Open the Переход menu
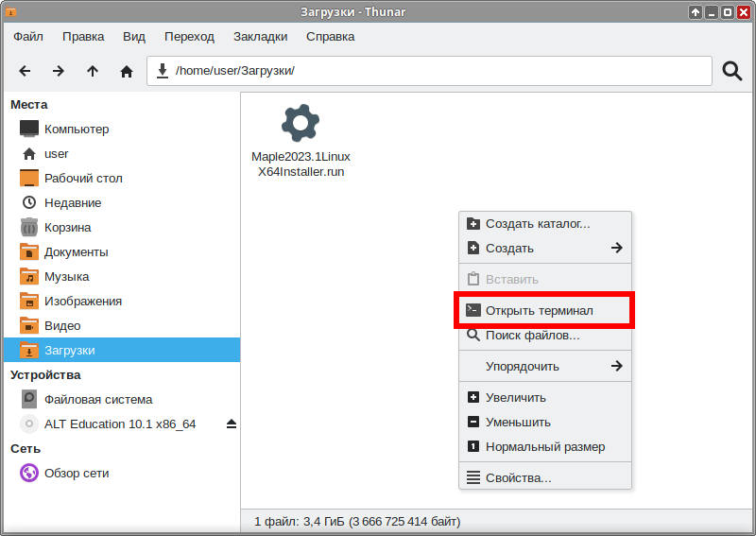 (x=189, y=37)
